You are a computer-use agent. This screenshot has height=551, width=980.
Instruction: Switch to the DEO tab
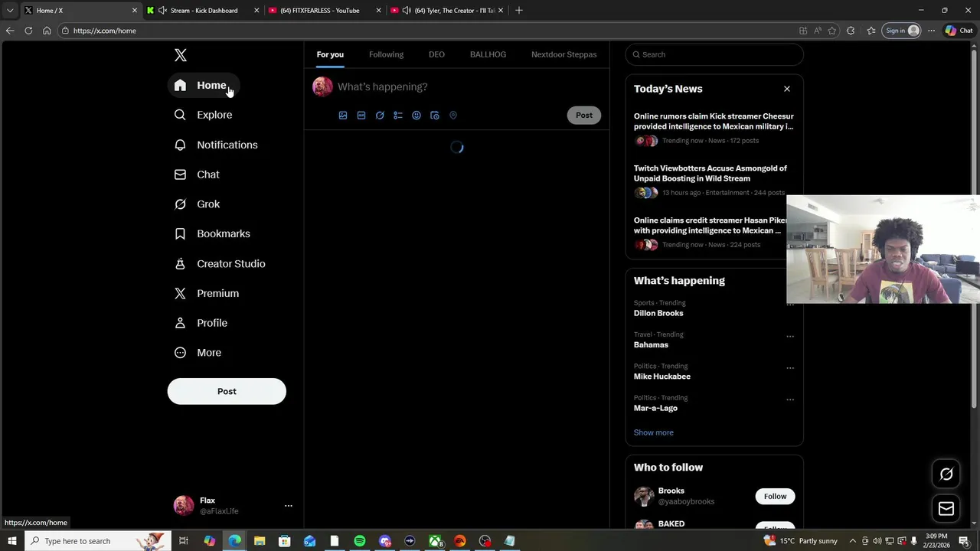pyautogui.click(x=436, y=54)
